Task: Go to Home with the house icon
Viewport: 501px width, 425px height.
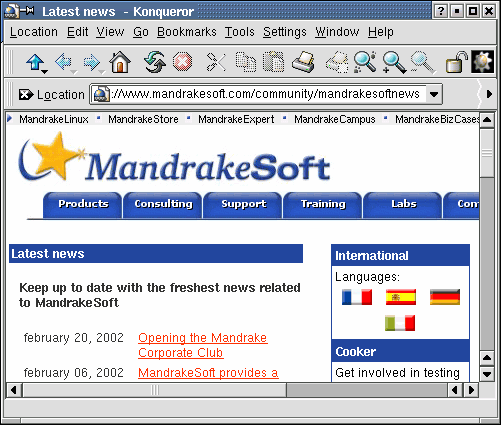Action: coord(120,62)
